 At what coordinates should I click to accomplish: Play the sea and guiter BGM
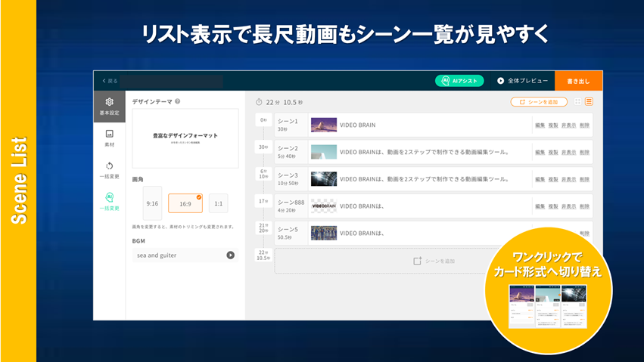[230, 255]
